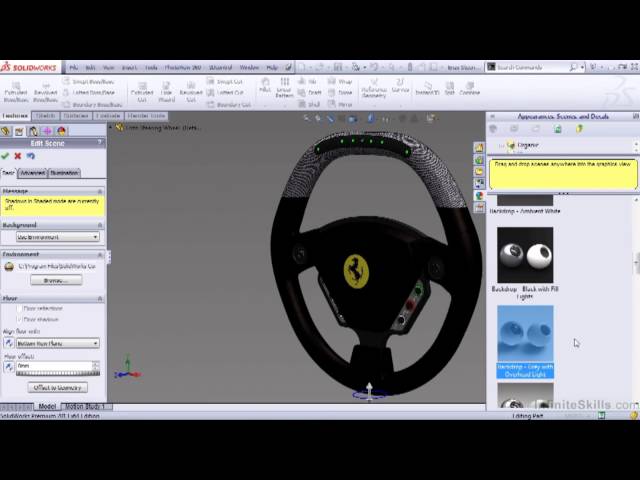
Task: Toggle the Floor shadows checkbox
Action: coord(20,319)
